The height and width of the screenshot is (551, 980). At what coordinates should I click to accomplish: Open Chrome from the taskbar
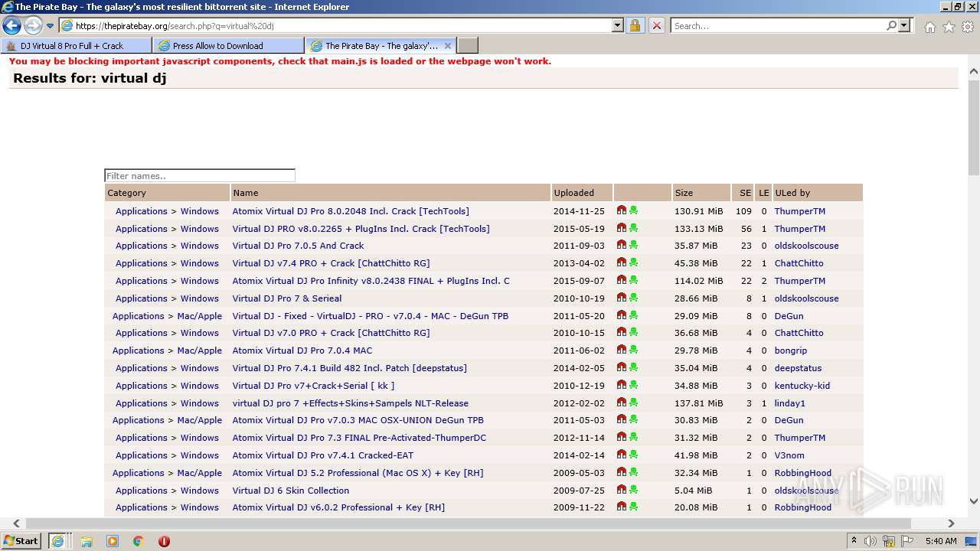click(x=138, y=541)
